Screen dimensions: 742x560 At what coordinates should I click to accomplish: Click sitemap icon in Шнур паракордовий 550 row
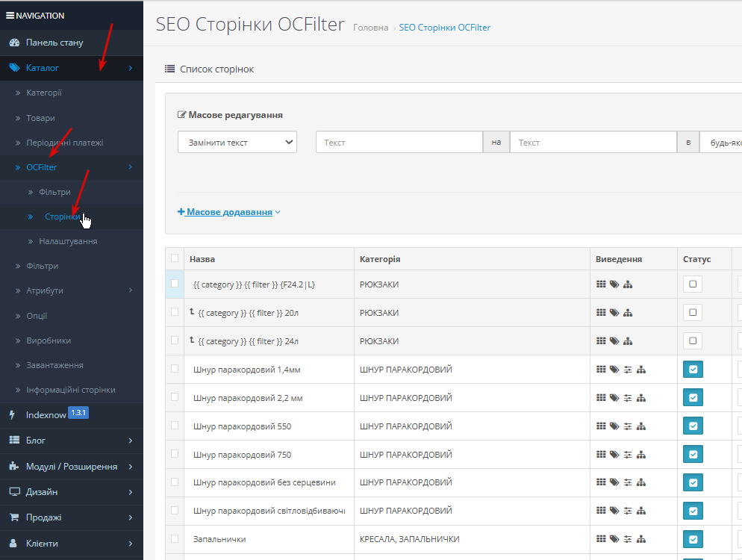[640, 426]
